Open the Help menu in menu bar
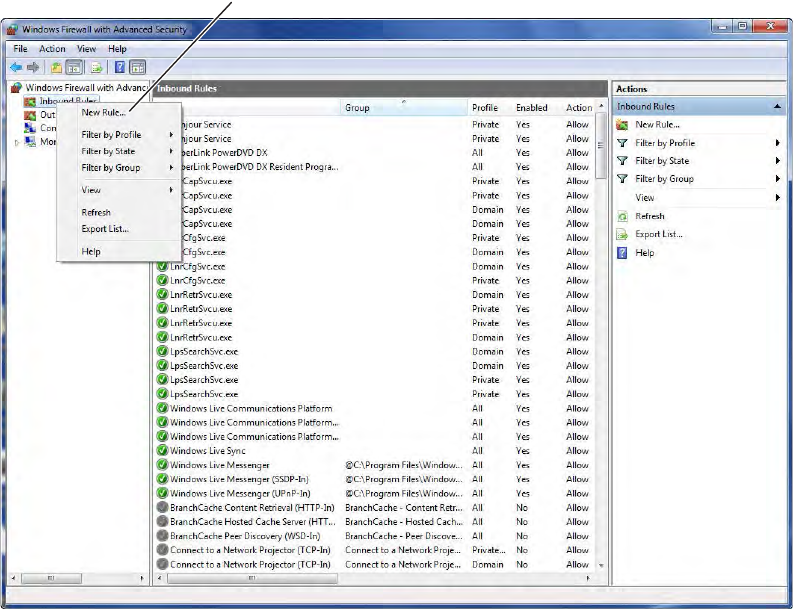Image resolution: width=793 pixels, height=609 pixels. pos(117,49)
